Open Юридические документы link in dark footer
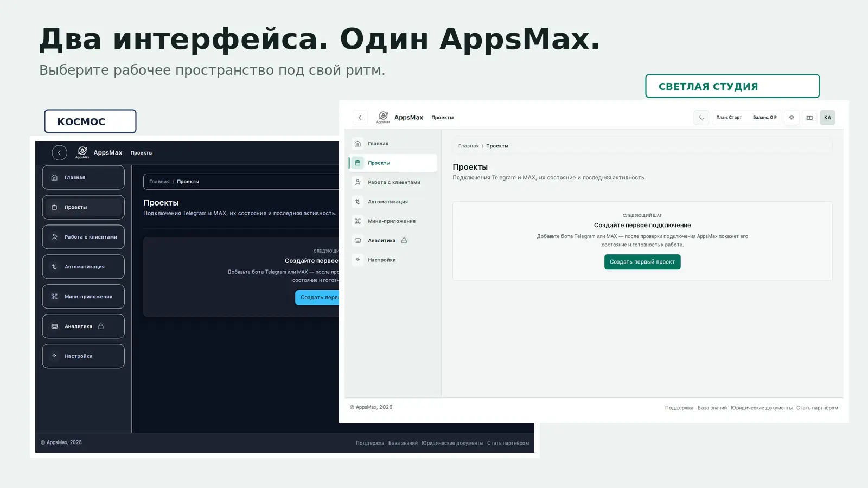The image size is (868, 488). pyautogui.click(x=452, y=443)
